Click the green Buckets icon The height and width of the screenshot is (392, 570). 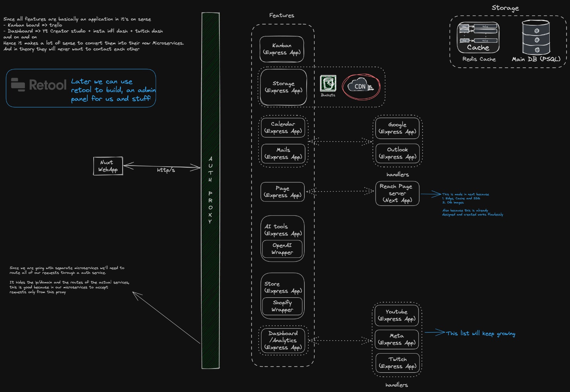(328, 84)
